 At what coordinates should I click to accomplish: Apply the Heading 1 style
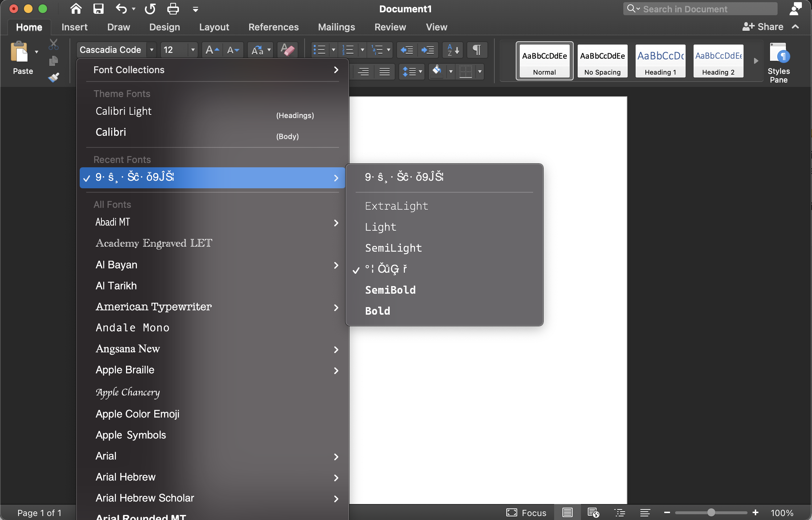(x=660, y=61)
